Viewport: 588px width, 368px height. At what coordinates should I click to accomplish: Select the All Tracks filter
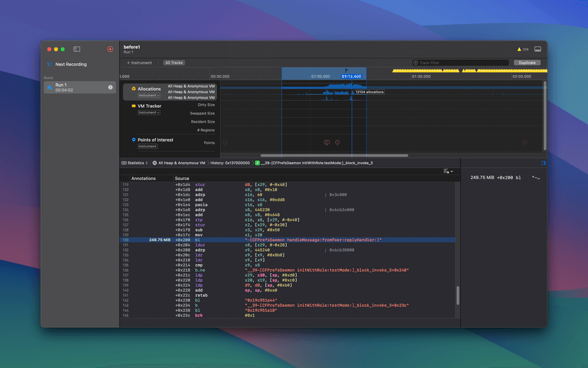tap(174, 63)
